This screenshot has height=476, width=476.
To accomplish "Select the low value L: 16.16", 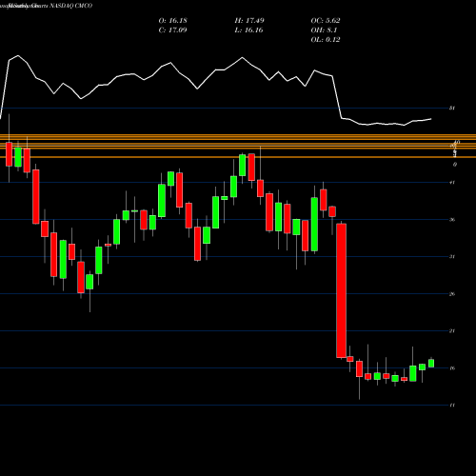I will (x=249, y=30).
